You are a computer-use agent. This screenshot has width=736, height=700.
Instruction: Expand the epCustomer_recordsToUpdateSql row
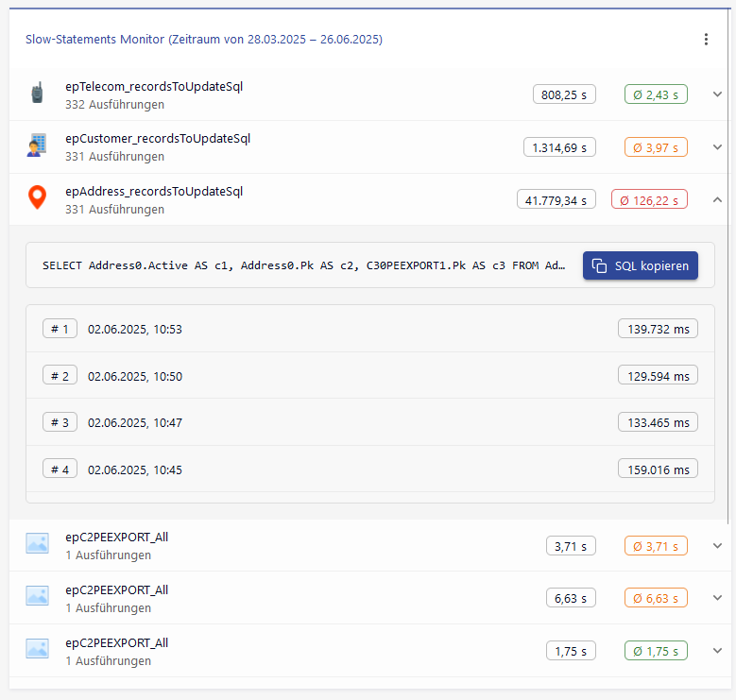point(717,147)
